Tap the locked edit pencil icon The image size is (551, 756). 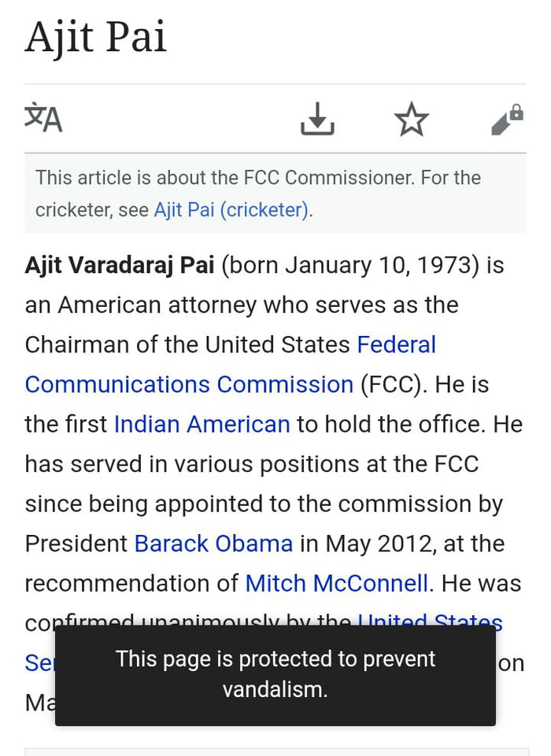[507, 119]
